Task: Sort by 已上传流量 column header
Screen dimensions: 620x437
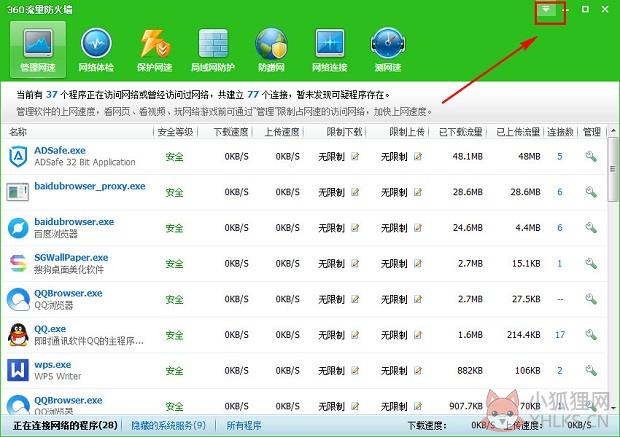Action: pos(518,132)
